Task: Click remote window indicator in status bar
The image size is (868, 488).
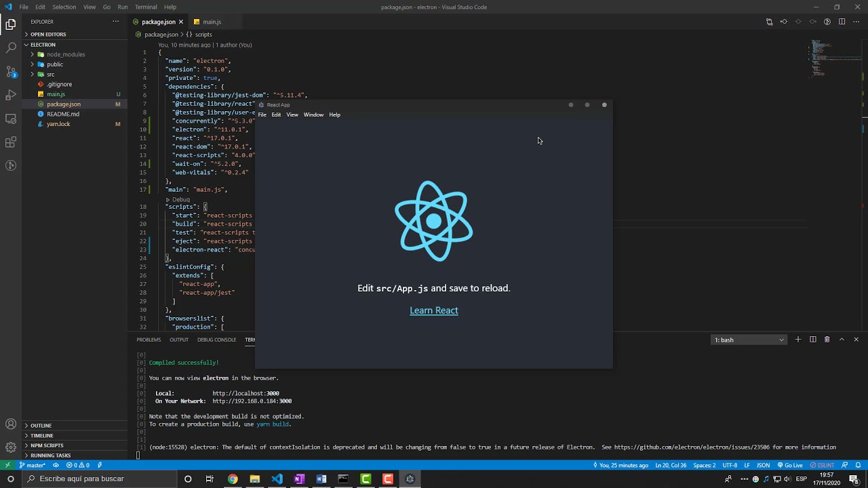Action: pyautogui.click(x=7, y=465)
